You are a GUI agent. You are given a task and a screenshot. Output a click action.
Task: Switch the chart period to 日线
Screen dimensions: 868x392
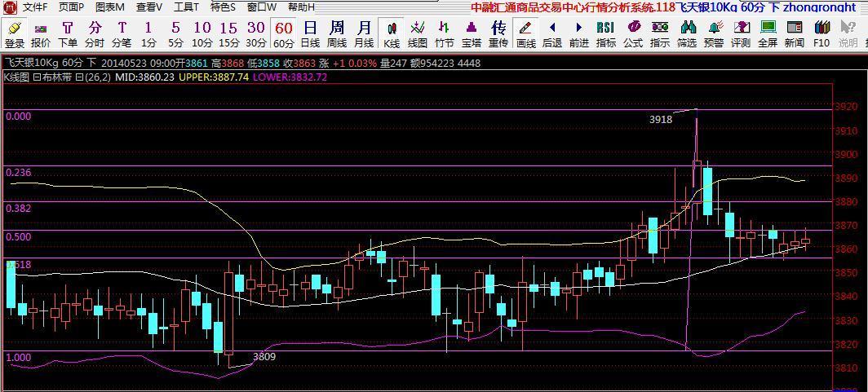(310, 33)
